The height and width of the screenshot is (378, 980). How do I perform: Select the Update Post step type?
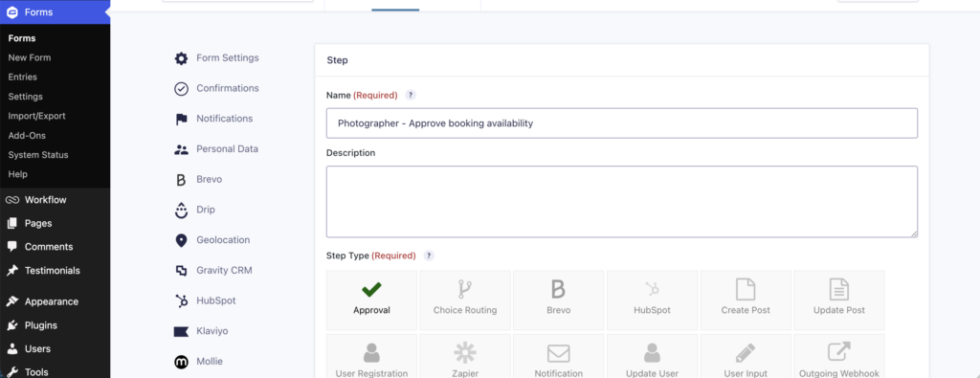pos(839,300)
